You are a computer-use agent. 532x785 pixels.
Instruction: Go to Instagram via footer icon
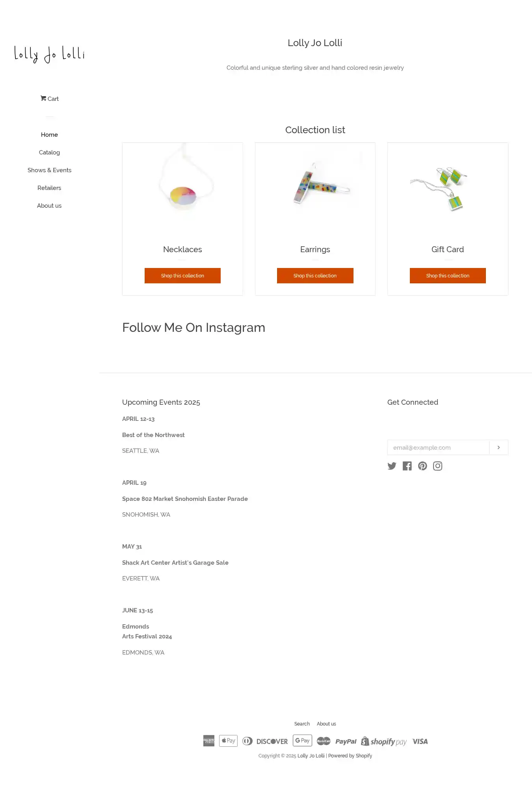pyautogui.click(x=437, y=466)
